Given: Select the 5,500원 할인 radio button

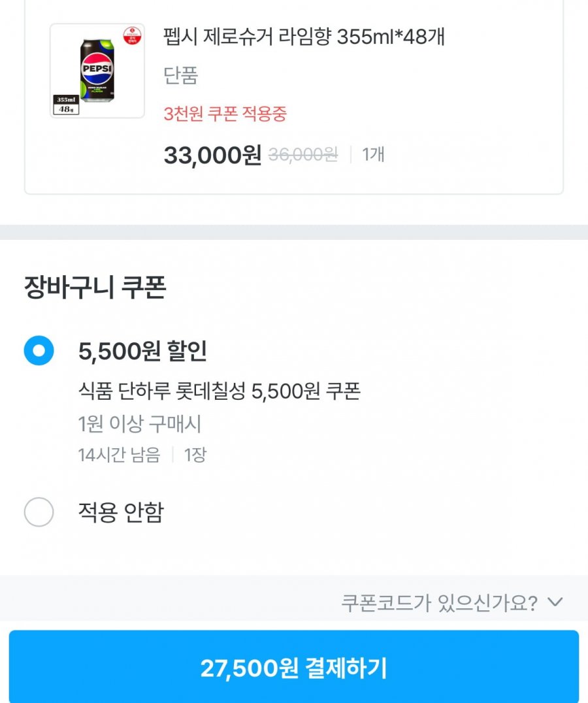Looking at the screenshot, I should click(39, 351).
